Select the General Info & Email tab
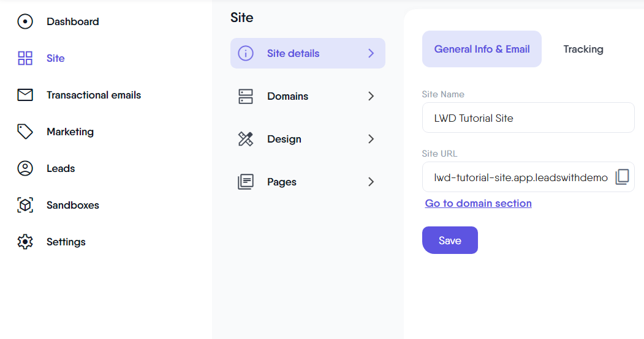The image size is (644, 339). click(x=482, y=49)
